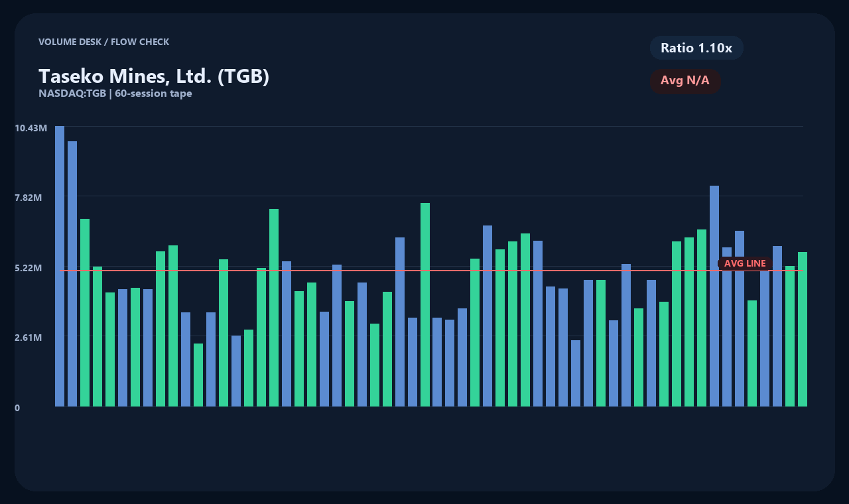Select the tallest first blue volume bar
The height and width of the screenshot is (504, 849).
pyautogui.click(x=60, y=266)
